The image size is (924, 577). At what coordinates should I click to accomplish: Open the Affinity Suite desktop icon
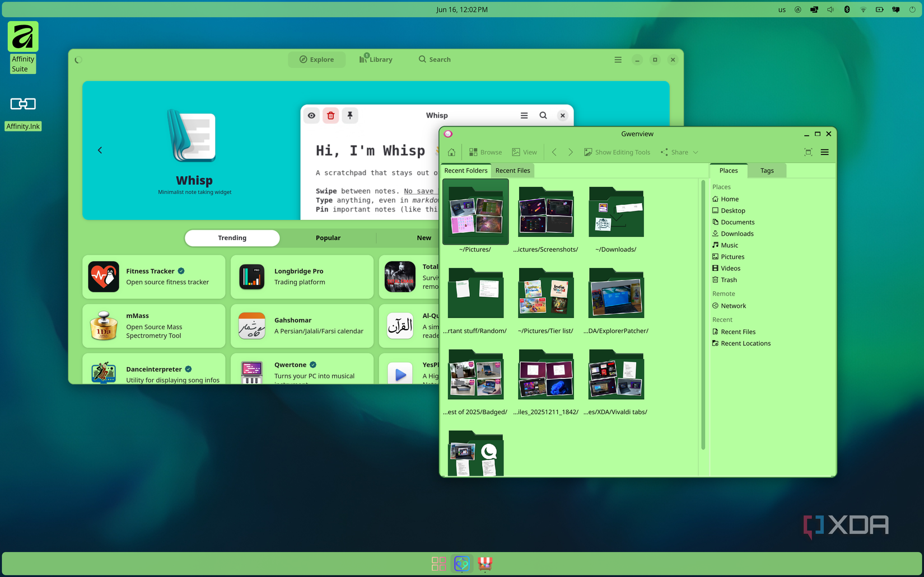coord(22,47)
